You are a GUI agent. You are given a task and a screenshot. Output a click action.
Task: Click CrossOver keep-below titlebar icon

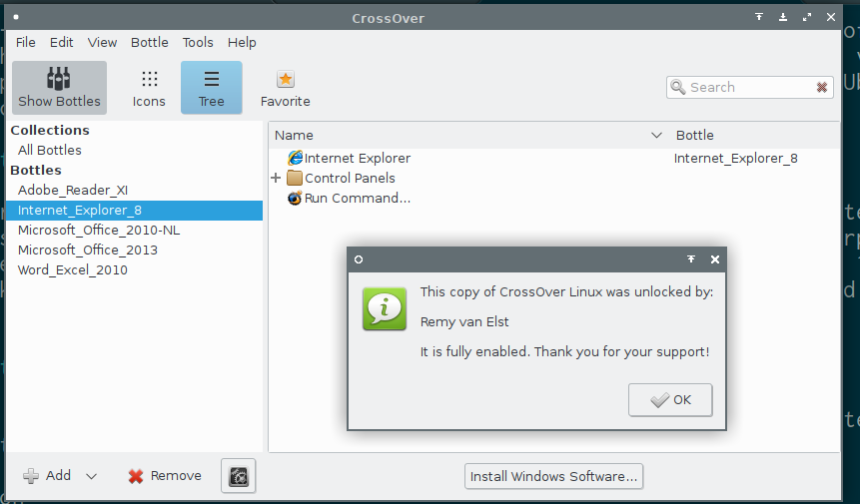coord(783,17)
